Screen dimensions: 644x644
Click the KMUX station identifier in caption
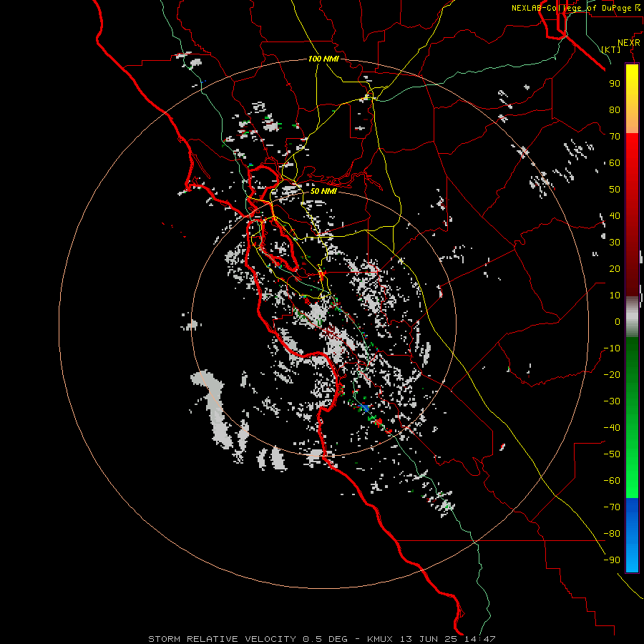click(x=380, y=639)
